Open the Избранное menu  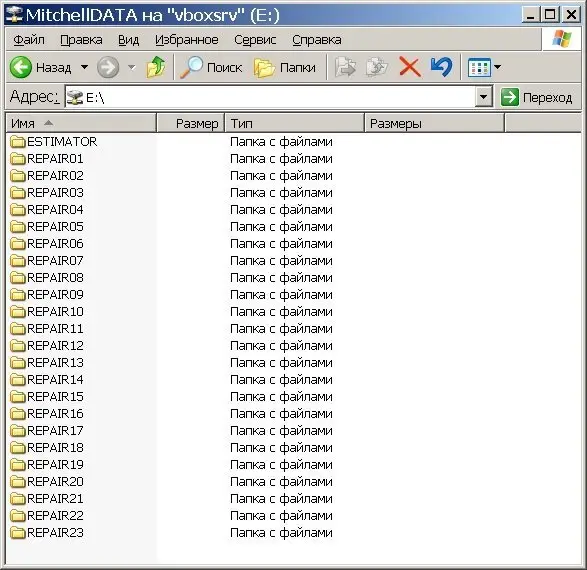186,40
